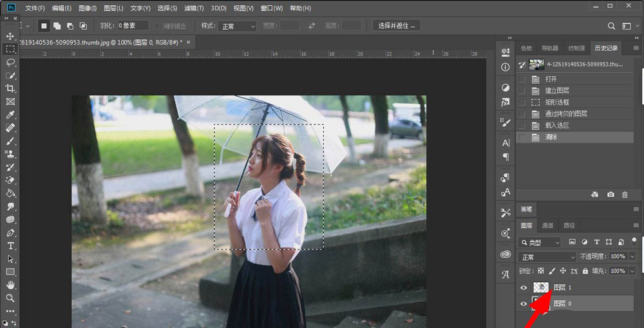The width and height of the screenshot is (644, 328).
Task: Select the Horizontal Type tool
Action: [10, 246]
